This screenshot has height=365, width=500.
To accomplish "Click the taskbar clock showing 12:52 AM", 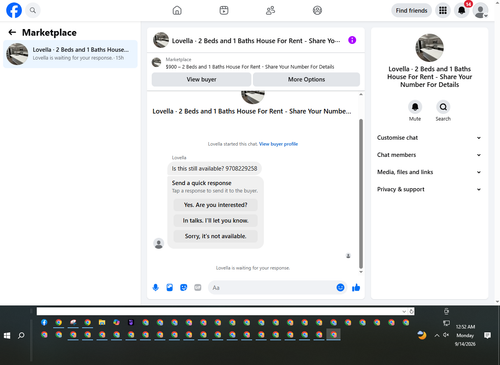I will [x=465, y=335].
